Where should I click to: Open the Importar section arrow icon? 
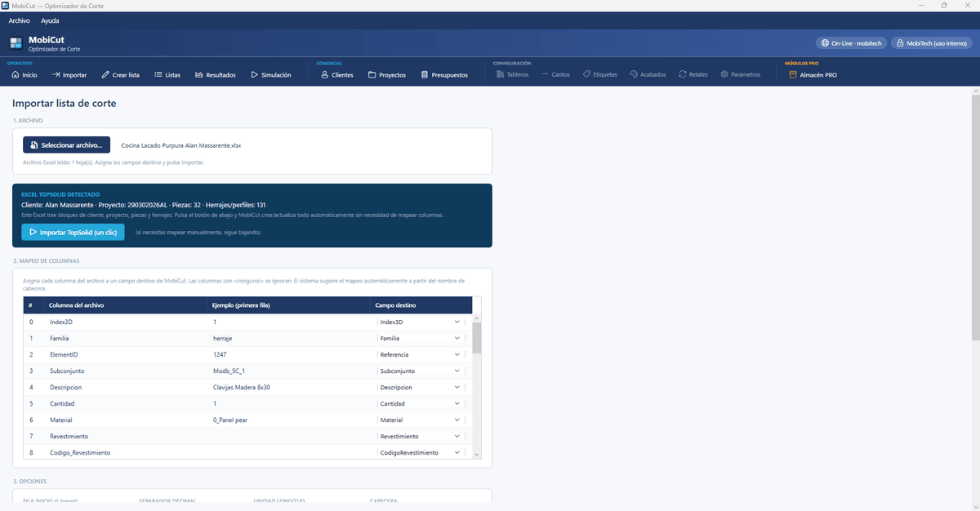pyautogui.click(x=56, y=75)
